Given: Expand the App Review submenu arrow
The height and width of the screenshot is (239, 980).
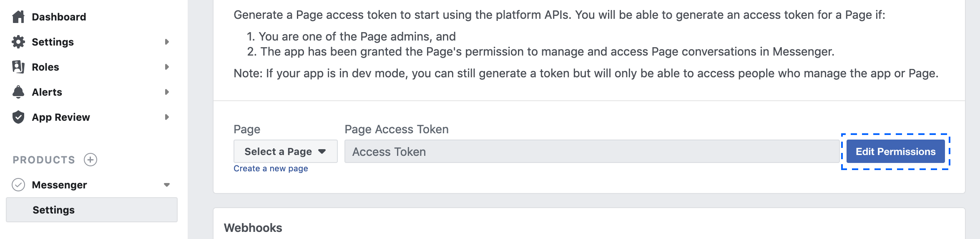Looking at the screenshot, I should click(167, 117).
